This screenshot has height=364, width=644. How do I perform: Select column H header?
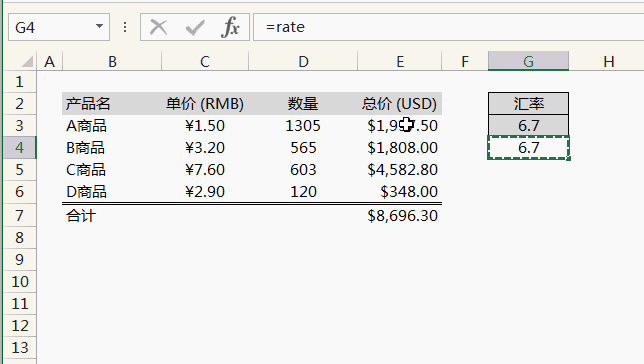609,62
